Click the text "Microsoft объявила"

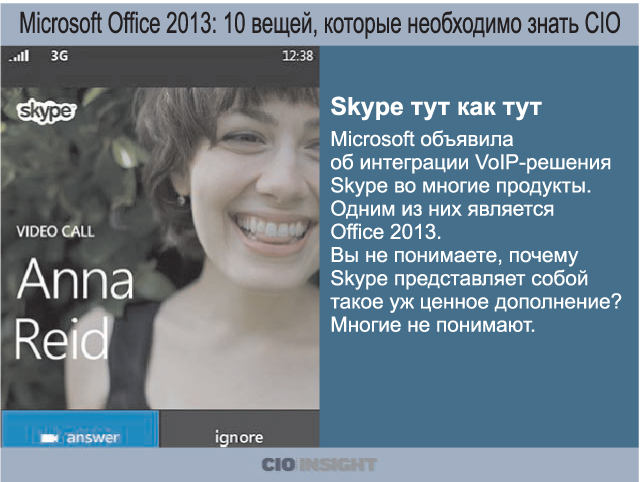422,140
